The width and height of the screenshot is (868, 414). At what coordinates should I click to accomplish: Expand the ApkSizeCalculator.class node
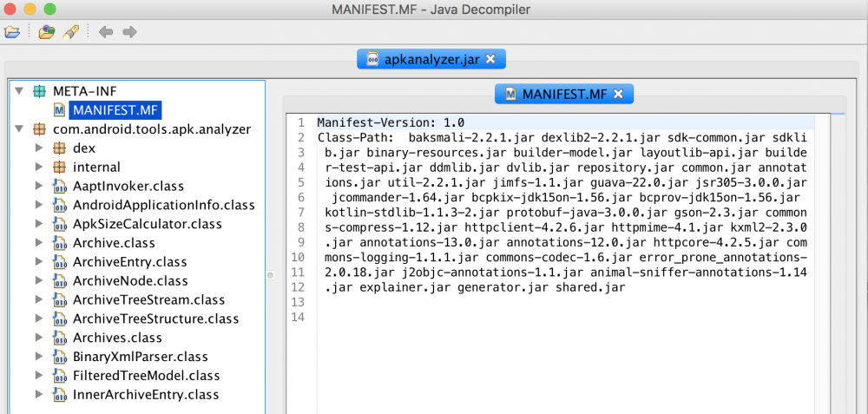[39, 224]
